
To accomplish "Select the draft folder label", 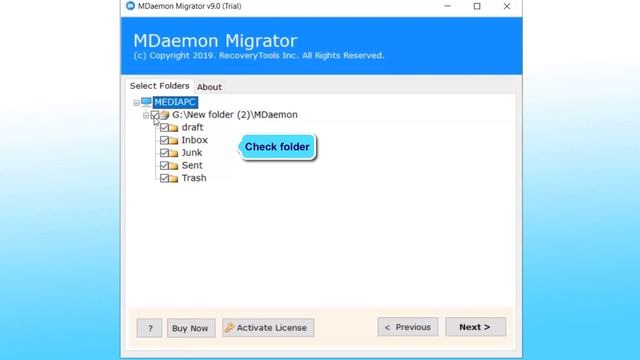I will pyautogui.click(x=192, y=127).
